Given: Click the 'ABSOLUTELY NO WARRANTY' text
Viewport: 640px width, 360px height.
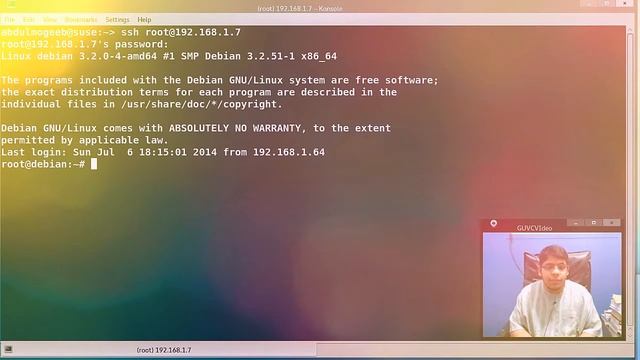Looking at the screenshot, I should pos(235,128).
